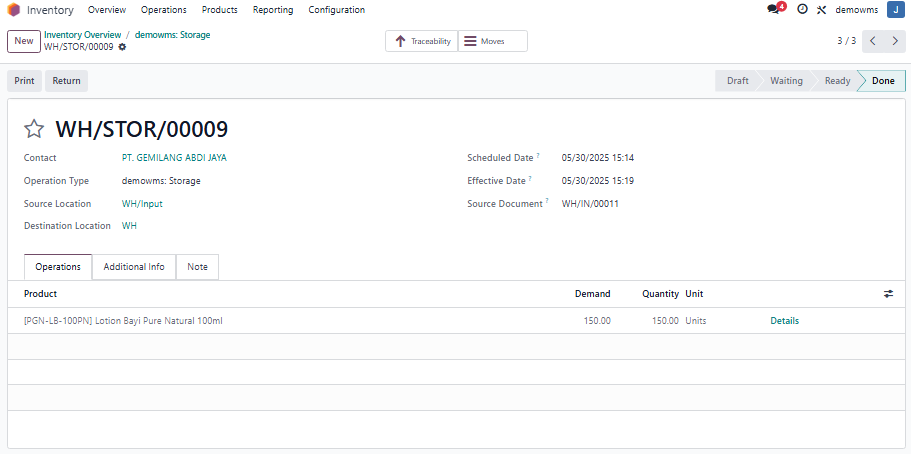Click the WH/STOR/00009 breadcrumb text
The image size is (911, 454).
78,47
